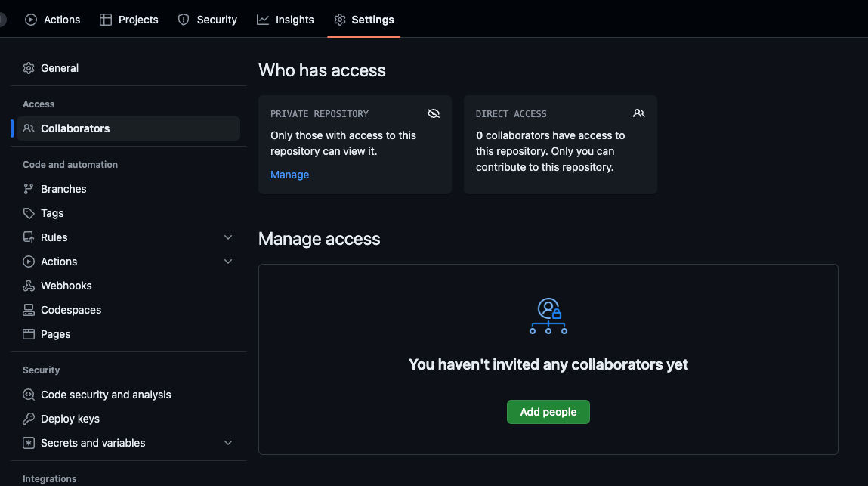Select the Branches icon in sidebar
Screen dimensions: 868x486
(x=28, y=188)
